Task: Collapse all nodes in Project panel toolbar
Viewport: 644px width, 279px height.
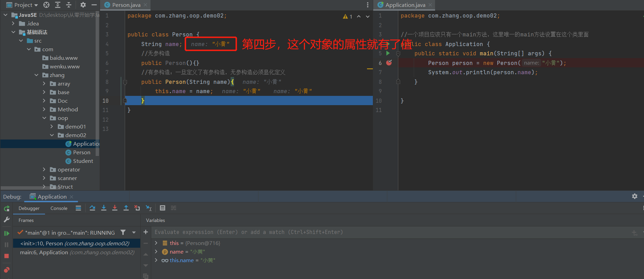Action: pyautogui.click(x=69, y=5)
